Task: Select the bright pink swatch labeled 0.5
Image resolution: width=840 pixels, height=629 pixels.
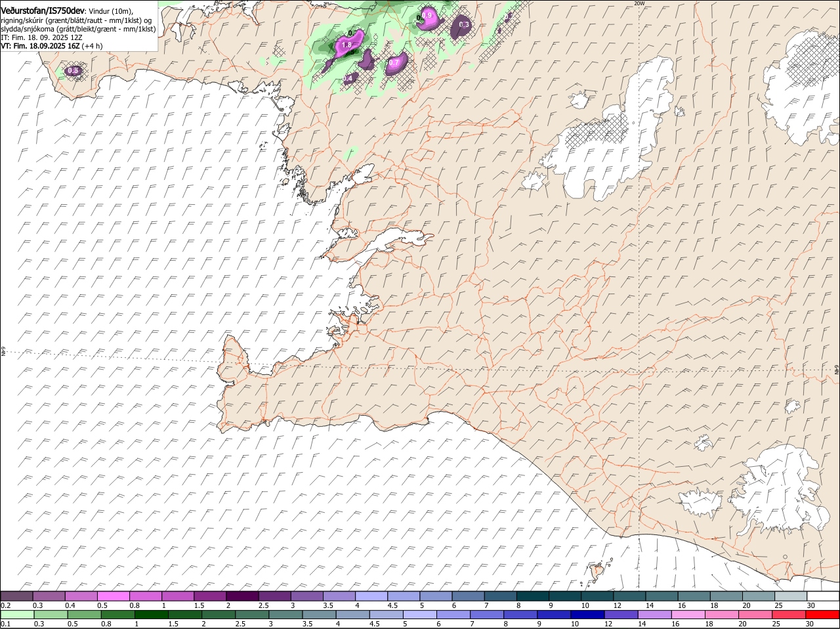Action: click(114, 596)
